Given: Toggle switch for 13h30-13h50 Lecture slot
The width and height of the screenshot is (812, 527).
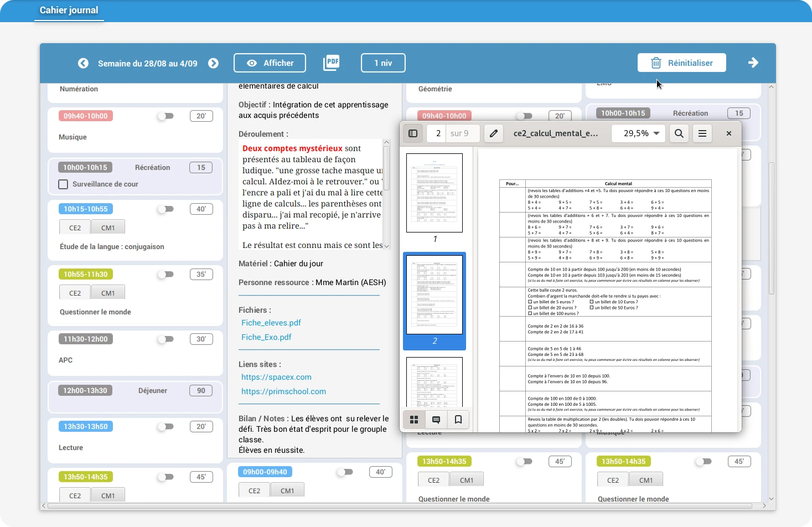Looking at the screenshot, I should point(165,427).
